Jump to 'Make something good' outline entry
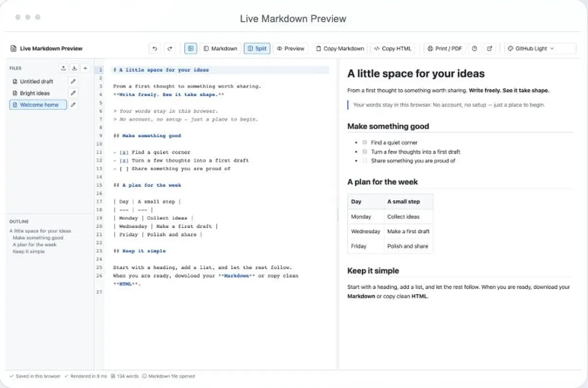The image size is (588, 388). (38, 238)
